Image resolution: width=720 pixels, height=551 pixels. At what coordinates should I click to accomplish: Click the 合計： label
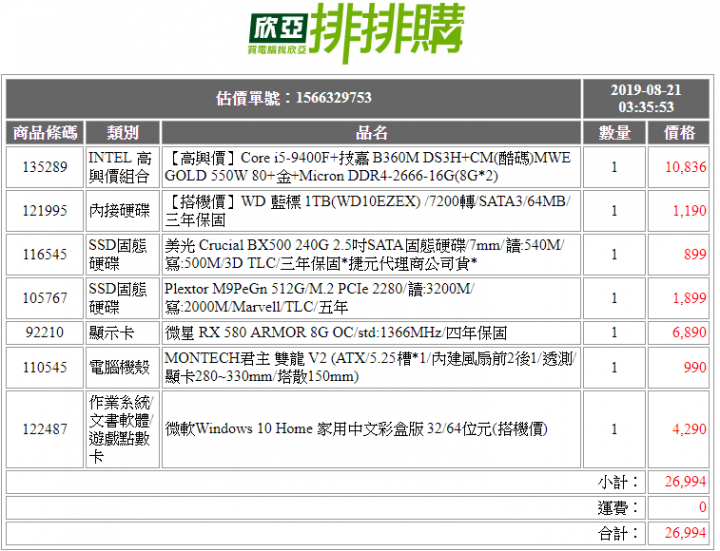pos(618,533)
